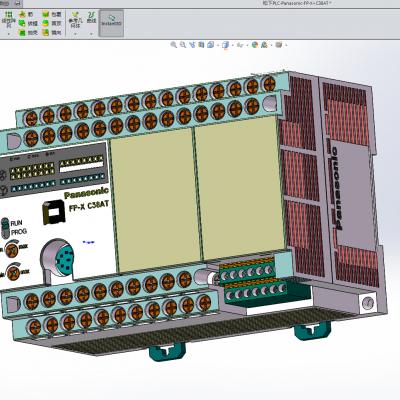Select the FP-X C38AT label on the model
The image size is (400, 400).
pos(89,206)
